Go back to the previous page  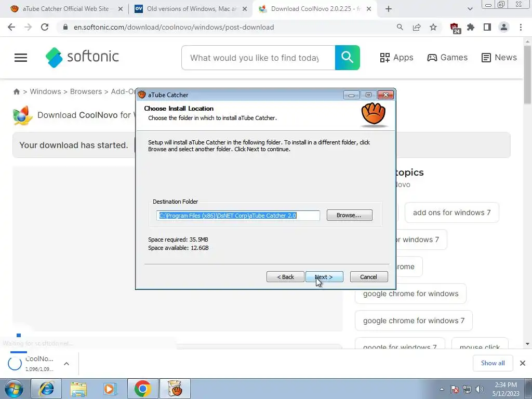[11, 27]
